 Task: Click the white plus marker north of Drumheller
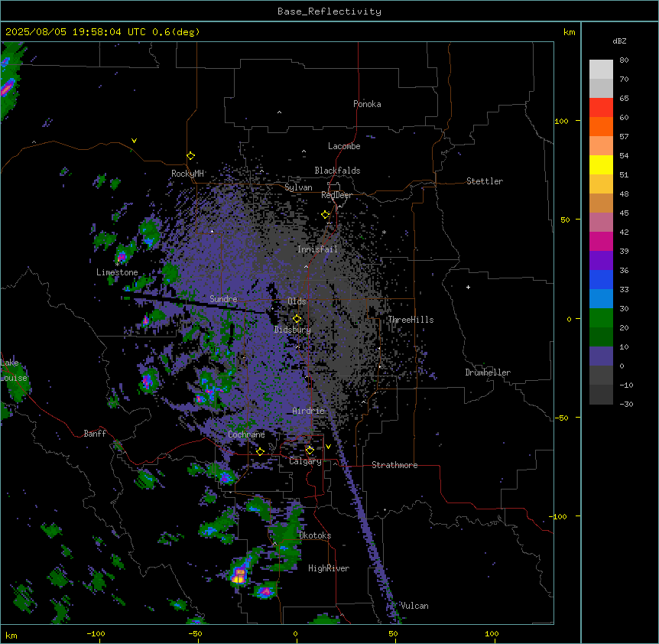pos(468,287)
